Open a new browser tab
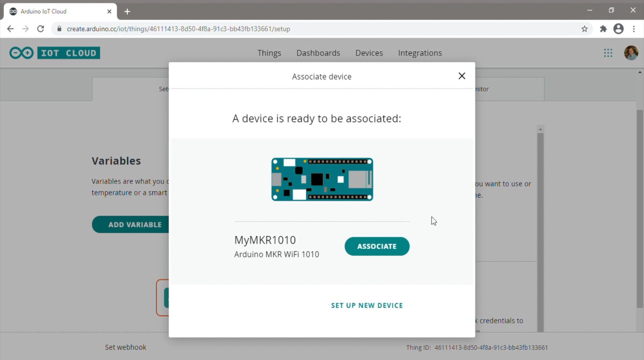The image size is (644, 360). coord(127,11)
